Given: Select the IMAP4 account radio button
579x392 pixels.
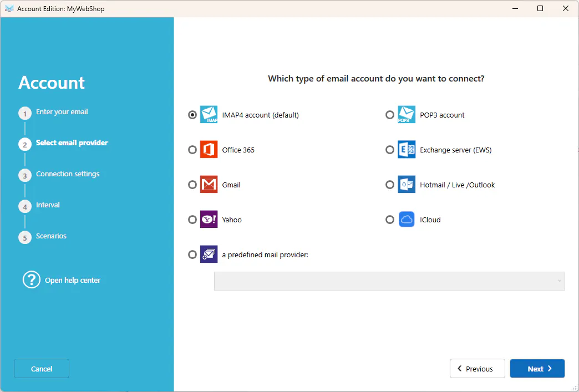Looking at the screenshot, I should (x=192, y=115).
